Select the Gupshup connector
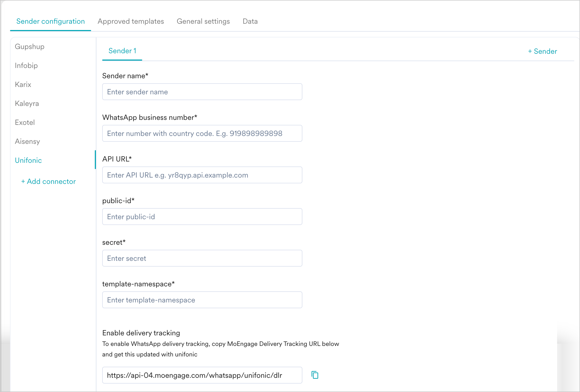The height and width of the screenshot is (392, 580). (x=29, y=47)
